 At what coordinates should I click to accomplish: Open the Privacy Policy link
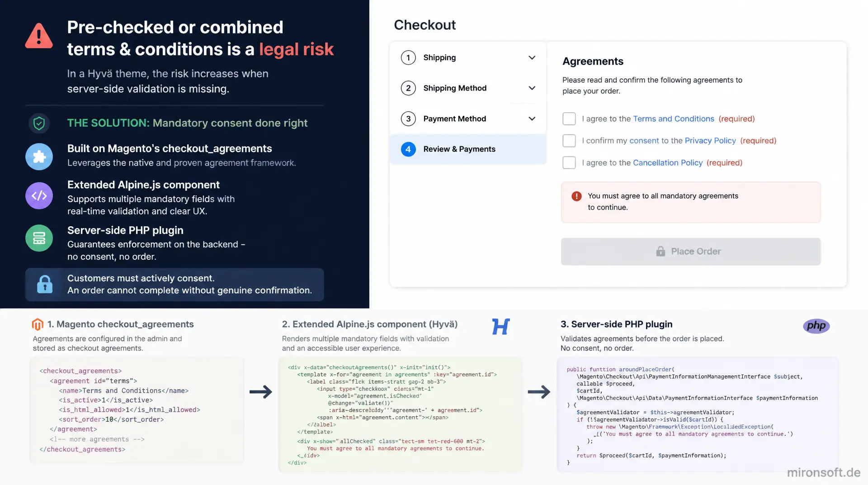click(x=710, y=141)
